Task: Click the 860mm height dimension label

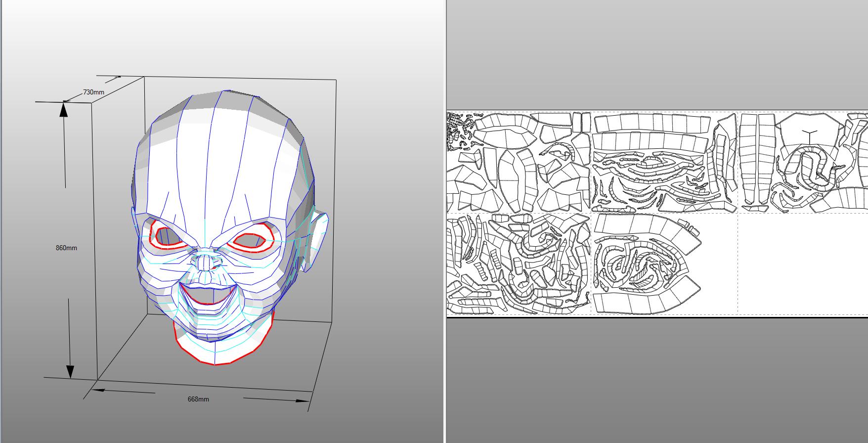Action: (66, 248)
